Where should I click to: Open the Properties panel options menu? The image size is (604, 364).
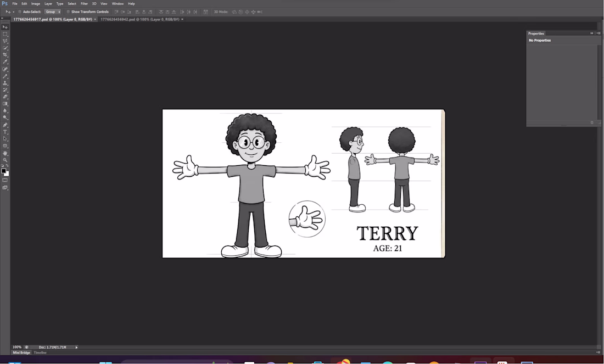(598, 33)
